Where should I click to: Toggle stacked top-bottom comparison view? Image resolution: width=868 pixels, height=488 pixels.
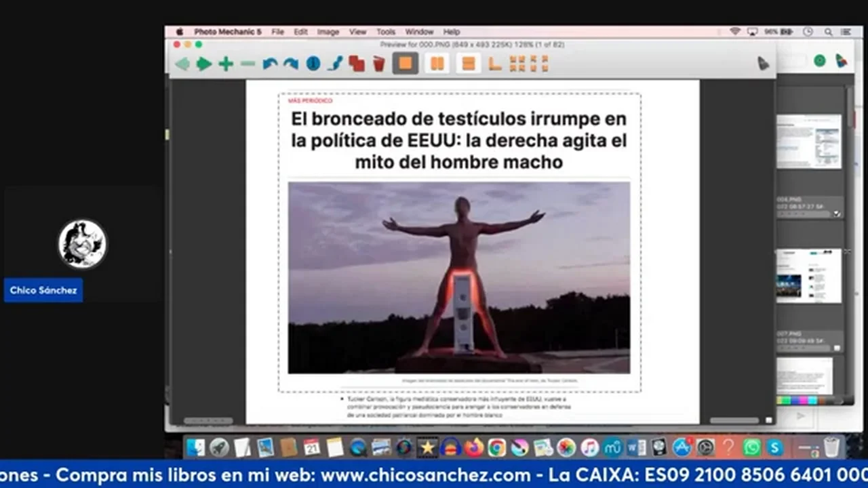click(468, 64)
